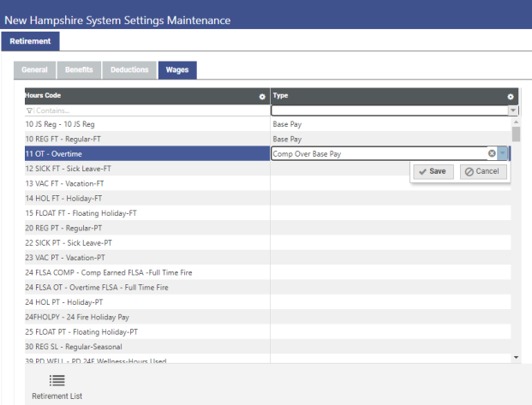Select the Wages tab
The width and height of the screenshot is (532, 405).
(x=178, y=69)
